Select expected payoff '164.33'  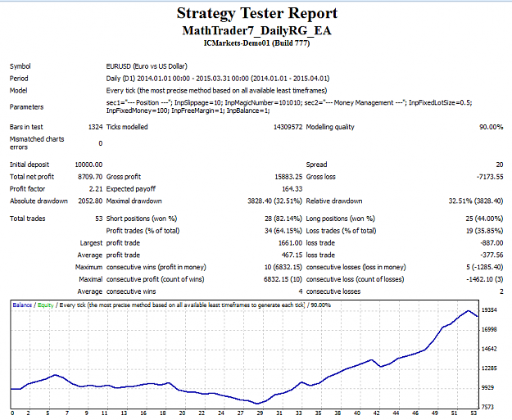click(x=292, y=188)
